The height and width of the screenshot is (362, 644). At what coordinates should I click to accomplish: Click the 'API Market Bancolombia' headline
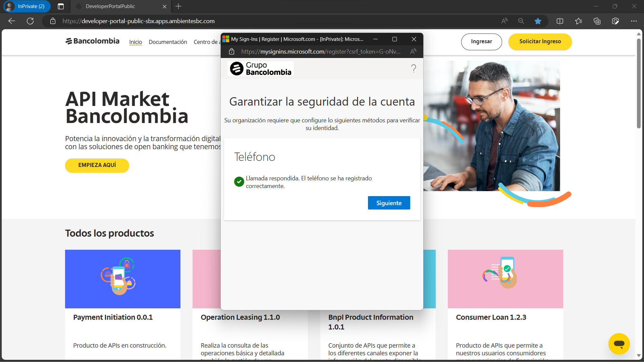[126, 107]
